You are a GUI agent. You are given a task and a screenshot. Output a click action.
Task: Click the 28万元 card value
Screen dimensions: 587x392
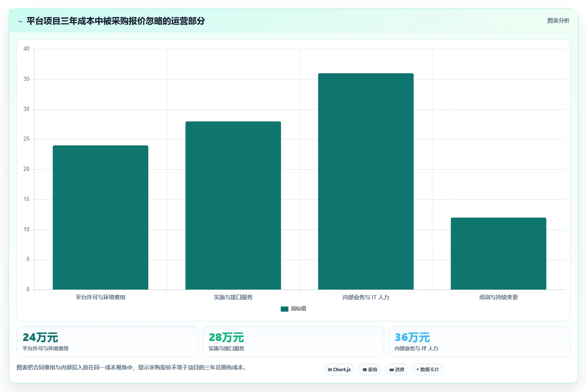click(x=226, y=338)
